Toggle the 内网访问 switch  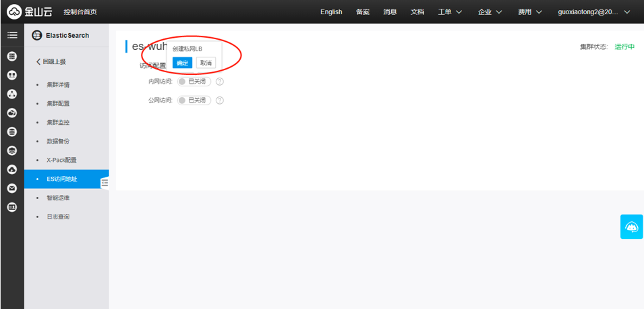point(194,82)
